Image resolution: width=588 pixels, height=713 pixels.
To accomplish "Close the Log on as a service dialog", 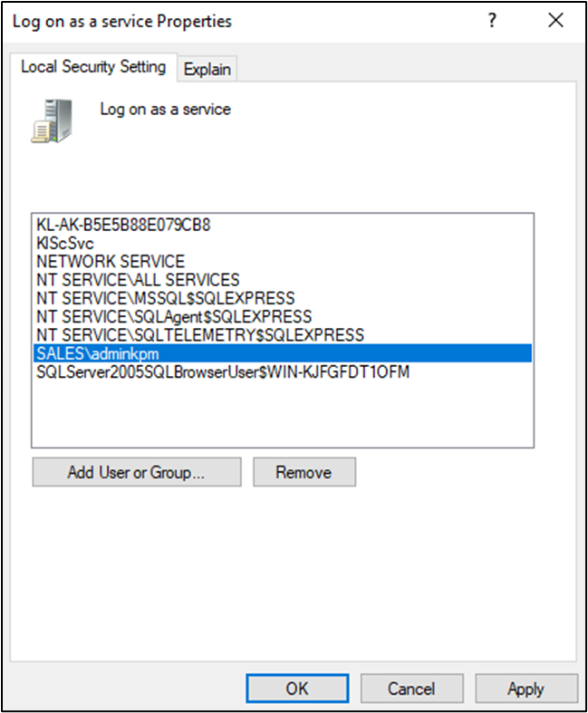I will tap(555, 21).
